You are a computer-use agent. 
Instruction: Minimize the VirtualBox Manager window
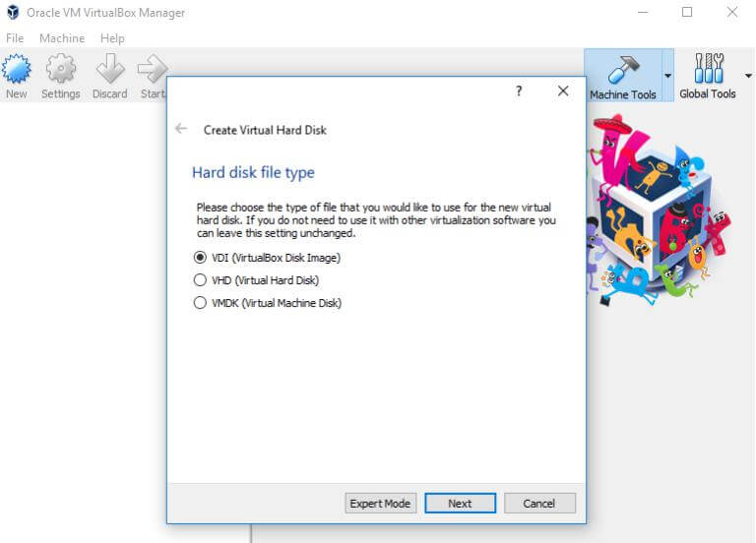click(643, 13)
